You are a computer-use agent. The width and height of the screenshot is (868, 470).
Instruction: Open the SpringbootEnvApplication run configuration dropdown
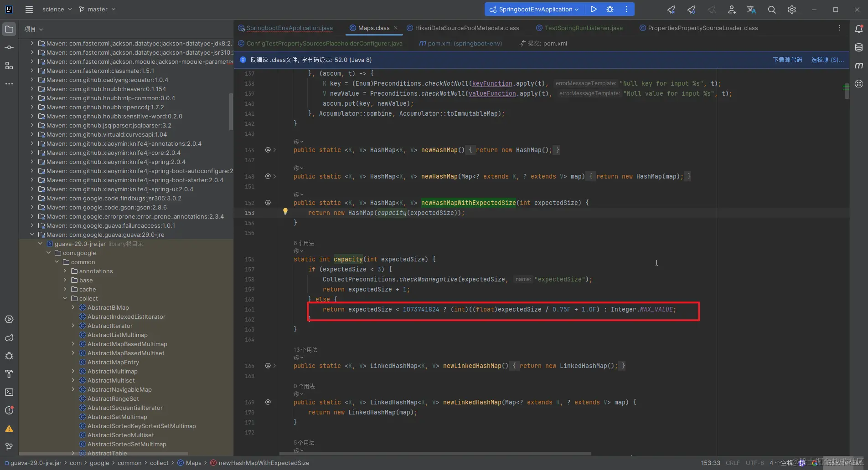[x=534, y=9]
